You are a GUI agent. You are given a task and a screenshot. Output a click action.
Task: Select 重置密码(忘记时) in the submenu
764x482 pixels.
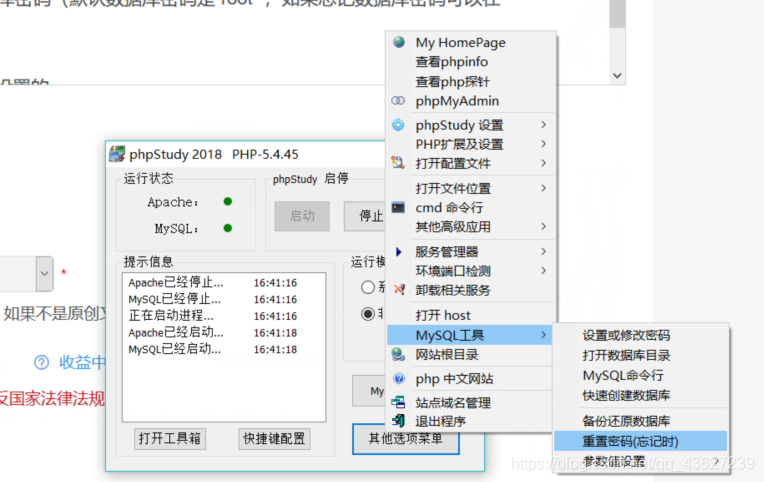(640, 441)
